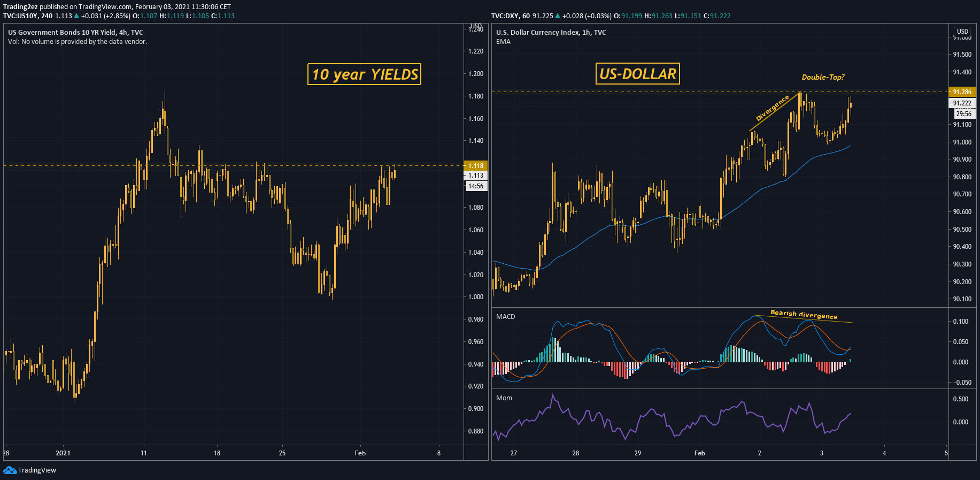
Task: Click the O:1.107 open value in the US10Y header
Action: point(145,16)
